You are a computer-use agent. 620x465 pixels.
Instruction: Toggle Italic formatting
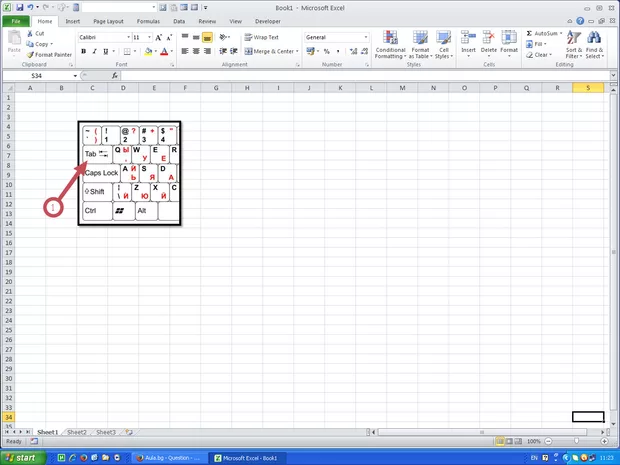pyautogui.click(x=95, y=51)
